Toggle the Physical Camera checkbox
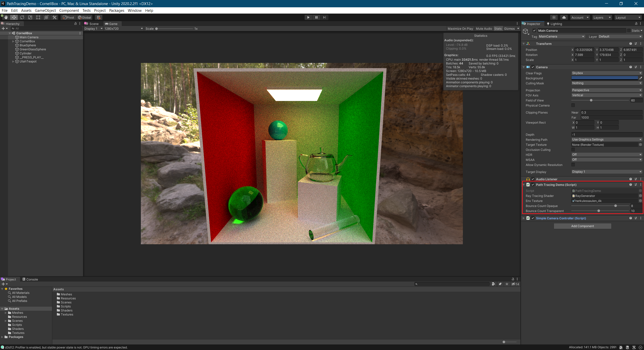This screenshot has width=644, height=350. click(x=573, y=105)
